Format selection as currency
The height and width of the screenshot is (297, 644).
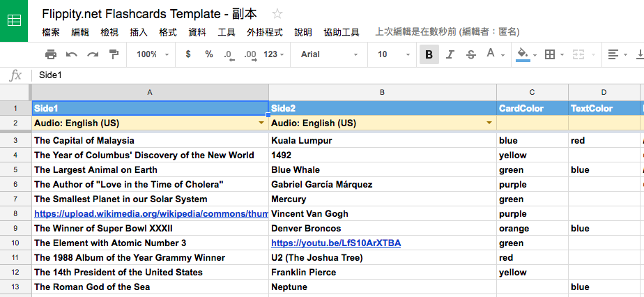click(188, 54)
